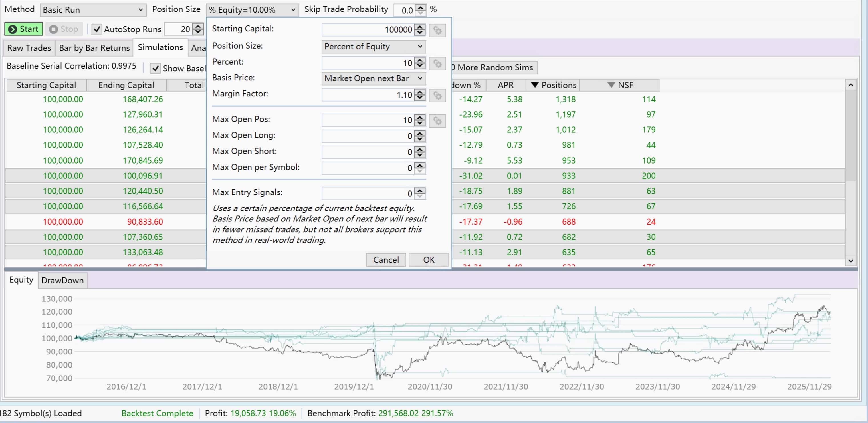868x423 pixels.
Task: Click gear icon beside Margin Factor
Action: 437,96
